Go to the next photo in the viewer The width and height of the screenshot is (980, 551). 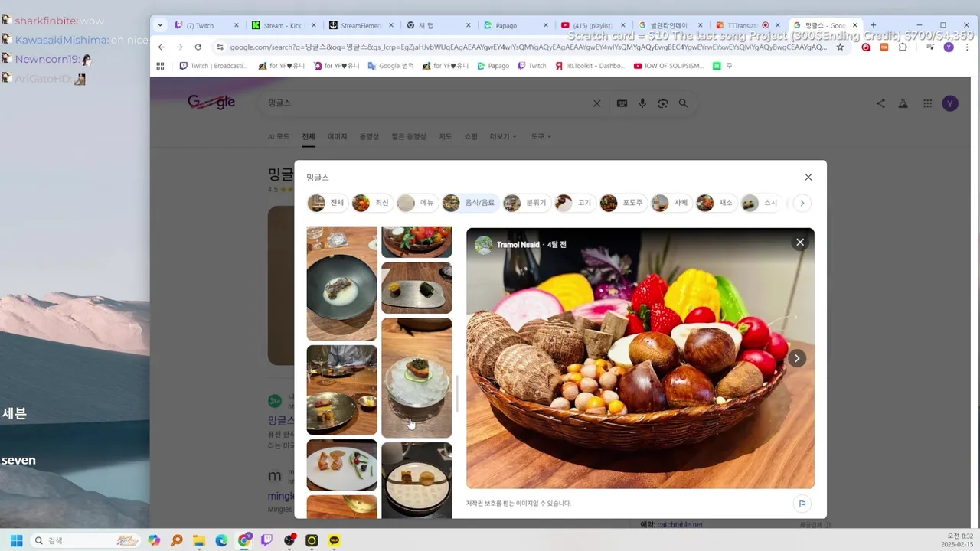(x=797, y=358)
